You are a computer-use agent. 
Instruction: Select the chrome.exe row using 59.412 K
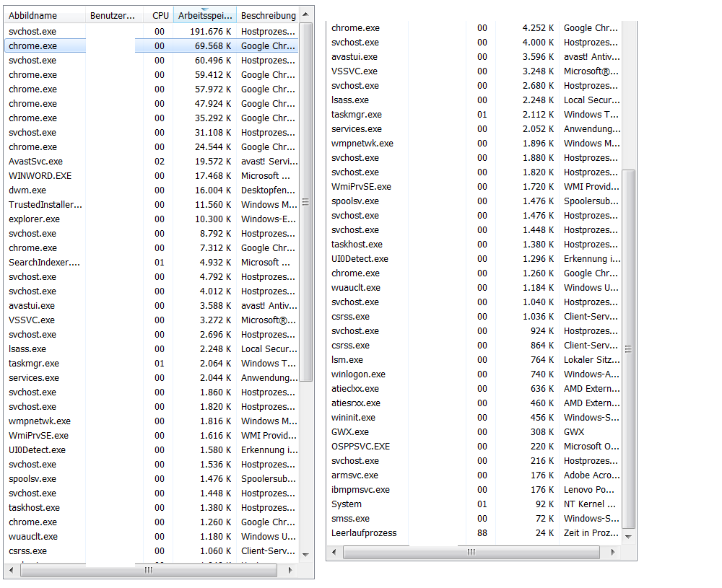152,74
